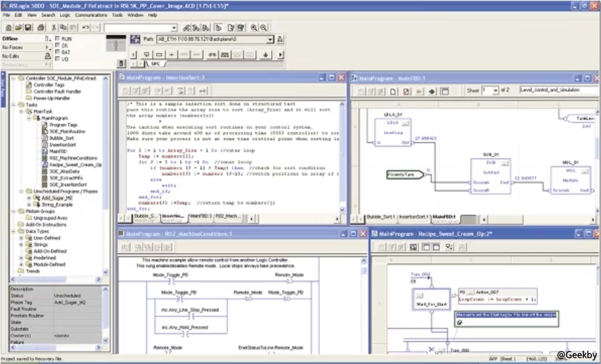Click the Print icon in toolbar

coord(41,27)
